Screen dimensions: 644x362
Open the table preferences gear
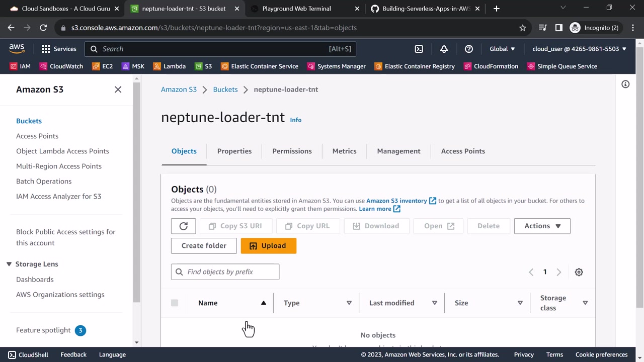coord(579,272)
